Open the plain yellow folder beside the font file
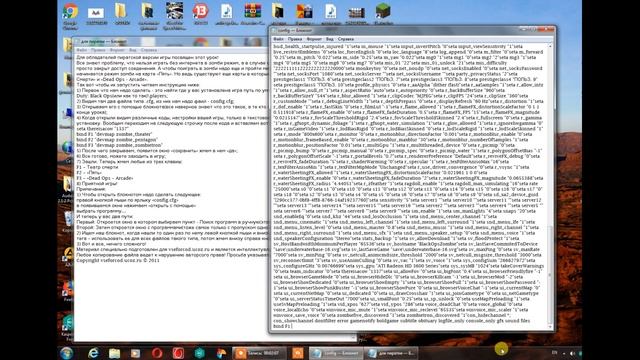This screenshot has height=360, width=640. pyautogui.click(x=121, y=11)
